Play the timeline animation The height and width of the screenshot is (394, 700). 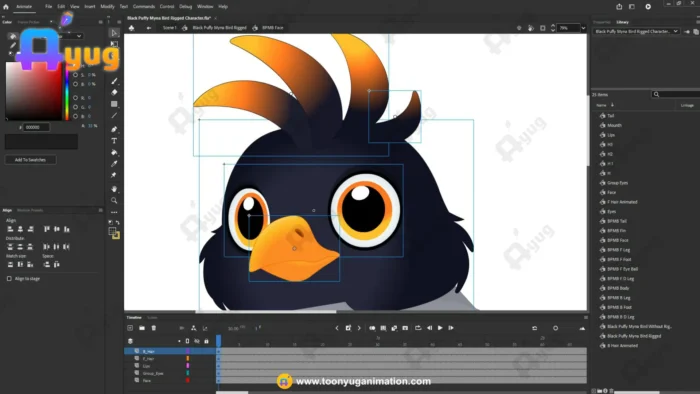(x=440, y=328)
